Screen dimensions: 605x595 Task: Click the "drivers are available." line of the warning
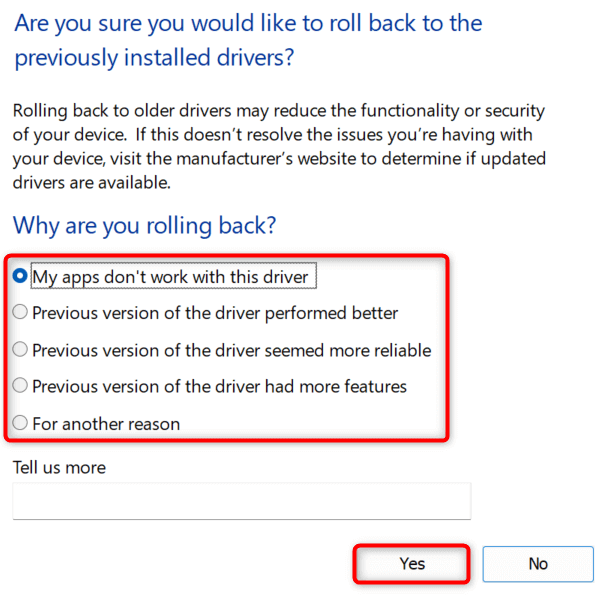[x=92, y=183]
